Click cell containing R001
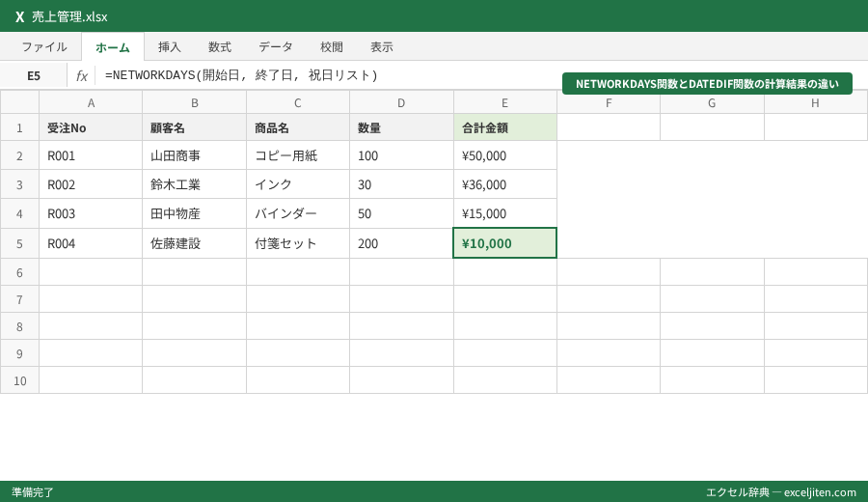The height and width of the screenshot is (502, 868). tap(91, 155)
